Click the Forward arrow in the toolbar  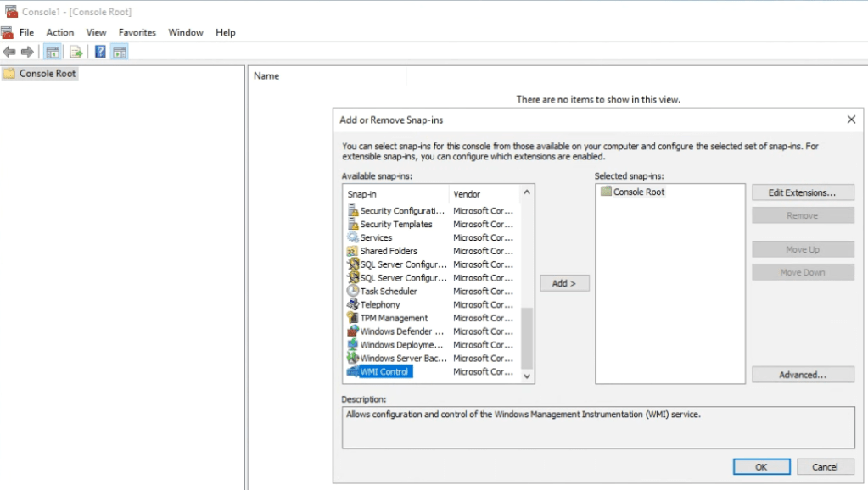click(27, 53)
